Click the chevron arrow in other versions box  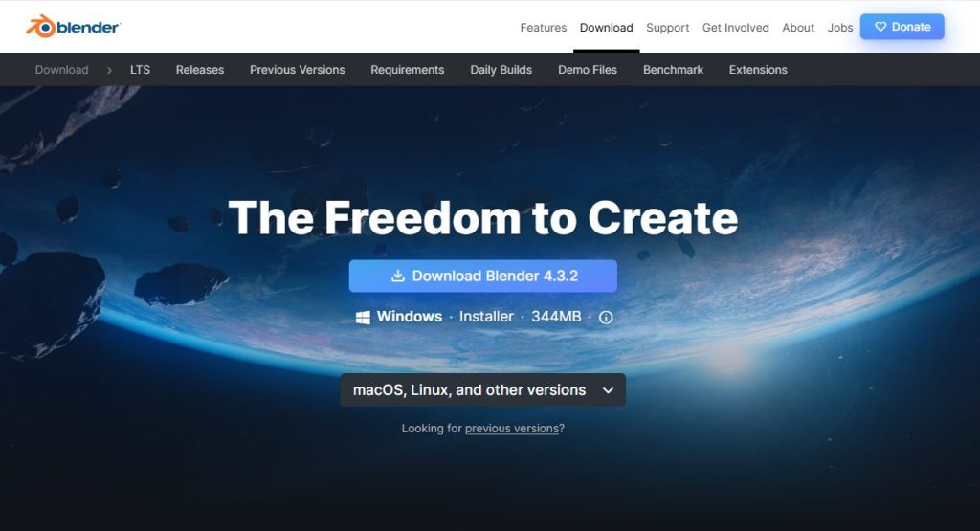608,390
